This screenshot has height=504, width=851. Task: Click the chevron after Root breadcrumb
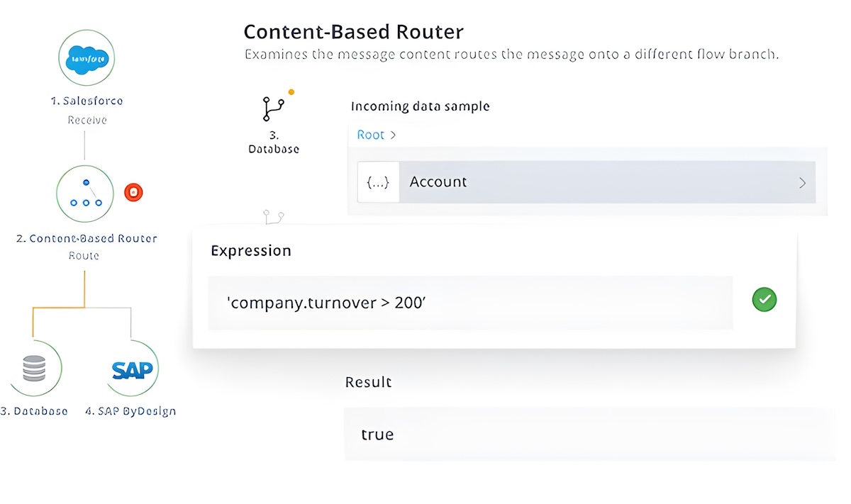point(393,135)
